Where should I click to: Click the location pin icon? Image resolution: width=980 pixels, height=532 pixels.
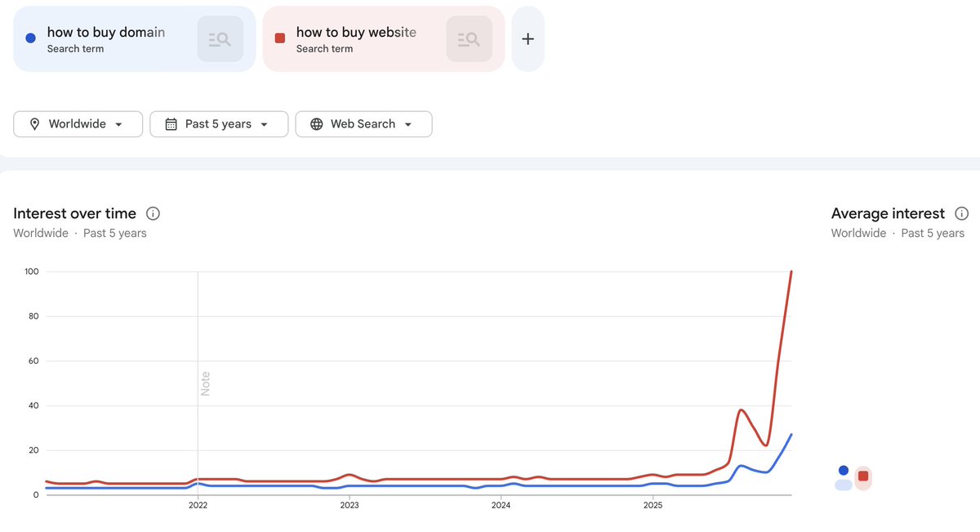point(34,124)
